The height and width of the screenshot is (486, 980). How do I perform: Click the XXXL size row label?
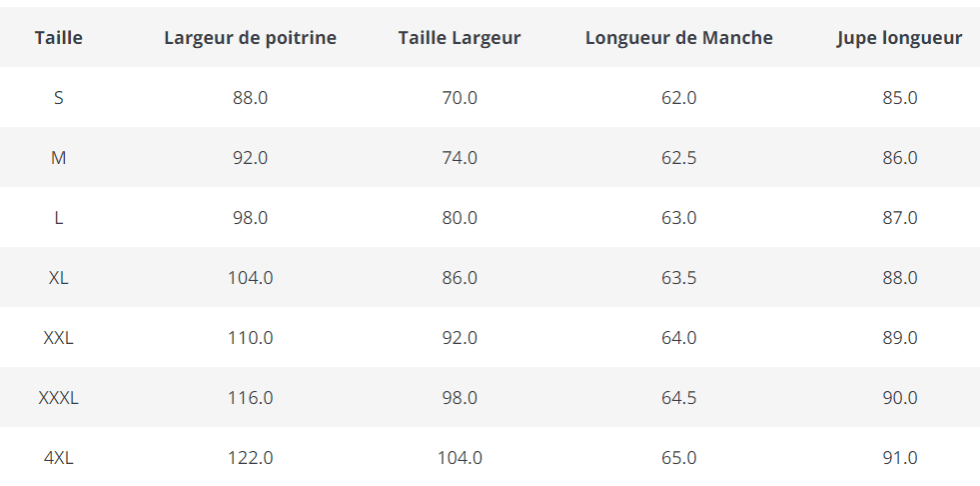[58, 398]
